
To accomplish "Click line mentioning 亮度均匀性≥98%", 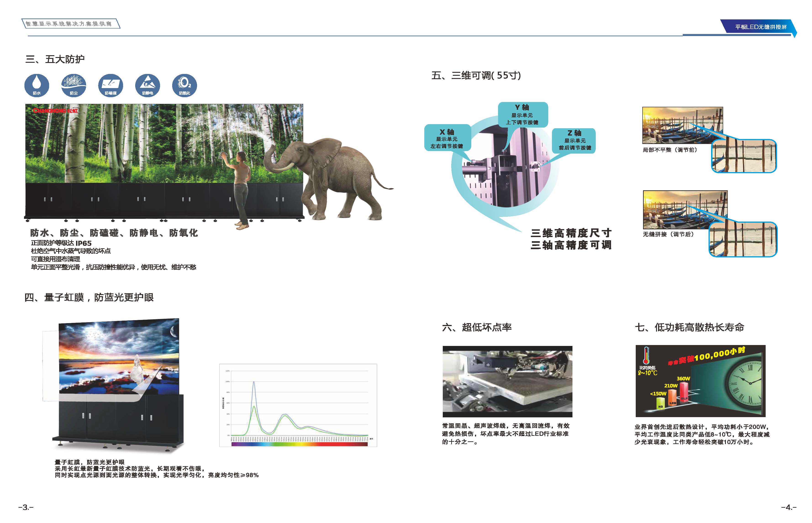I will click(157, 475).
